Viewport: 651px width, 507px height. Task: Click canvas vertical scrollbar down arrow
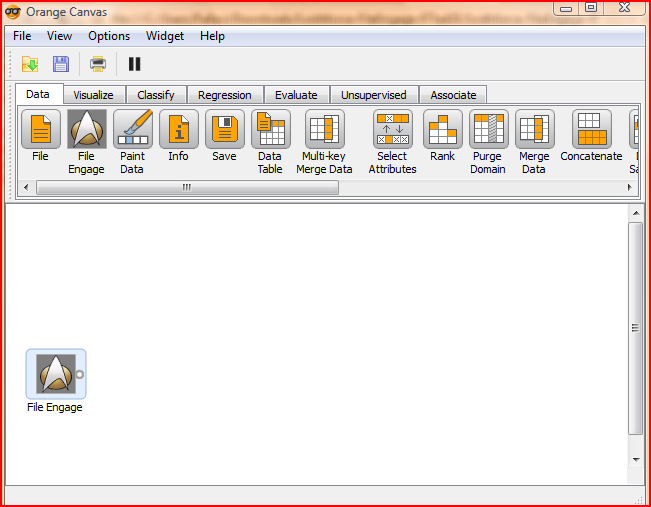click(636, 459)
